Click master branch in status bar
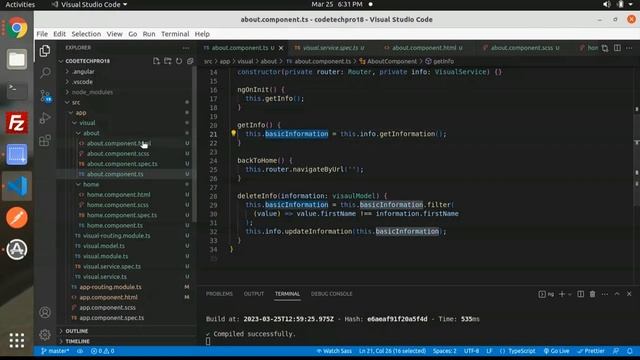This screenshot has width=640, height=360. 55,351
